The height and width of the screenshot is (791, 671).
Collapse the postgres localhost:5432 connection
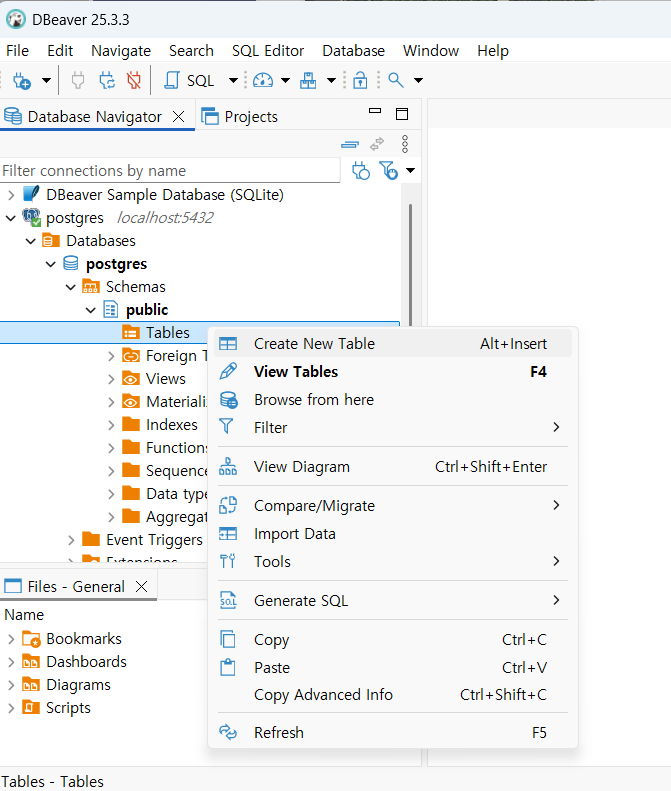coord(11,218)
